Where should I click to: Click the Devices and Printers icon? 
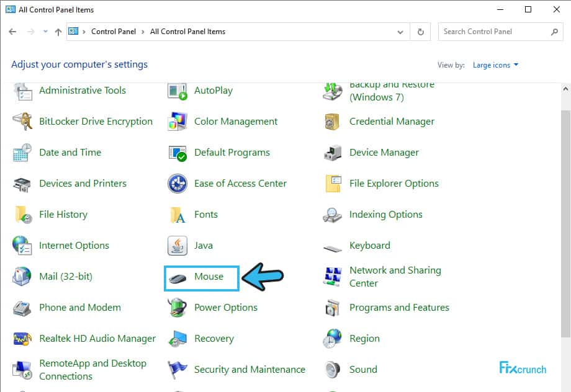tap(22, 184)
